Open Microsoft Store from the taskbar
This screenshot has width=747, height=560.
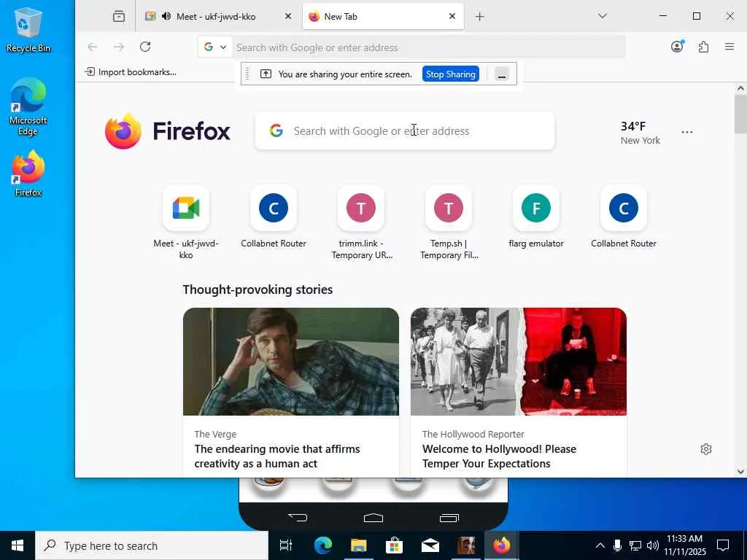[x=394, y=545]
